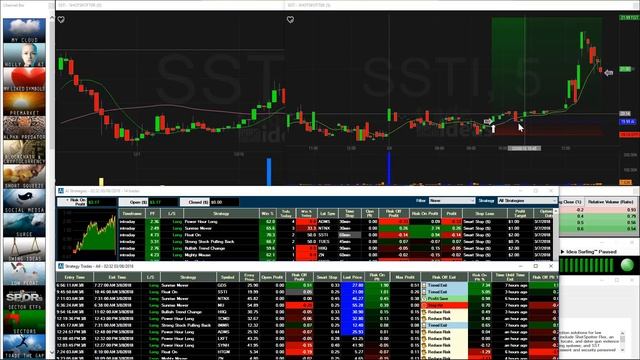Select the Strong Stock Pulling Back strategy

tap(337, 242)
